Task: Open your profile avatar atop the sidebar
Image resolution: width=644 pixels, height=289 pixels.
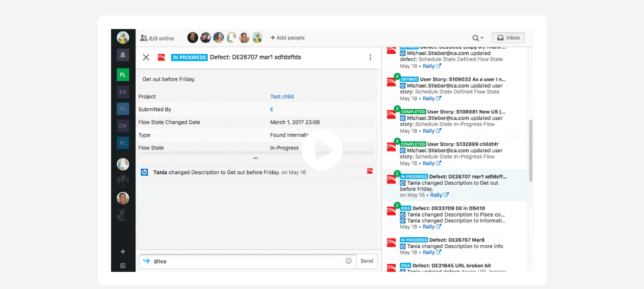Action: (x=123, y=38)
